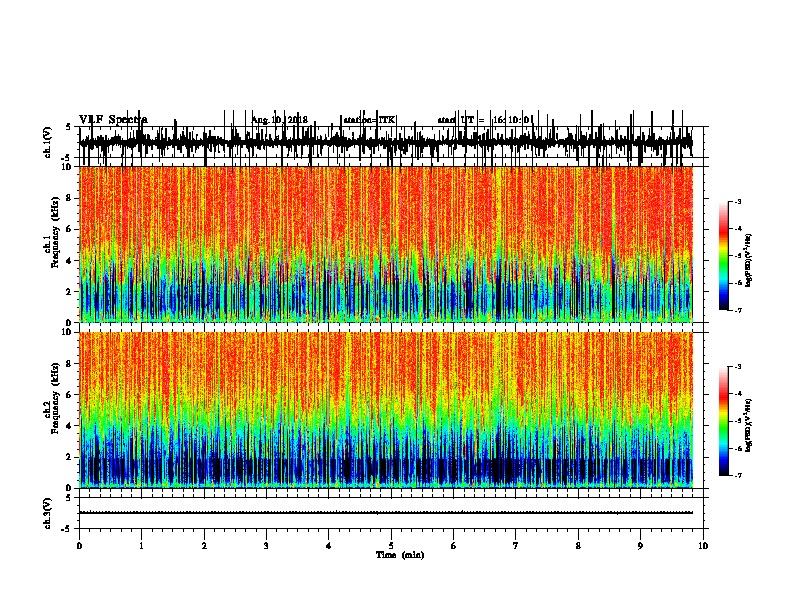The height and width of the screenshot is (612, 792).
Task: Click the ch.1 spectrogram color scale bar
Action: 723,256
